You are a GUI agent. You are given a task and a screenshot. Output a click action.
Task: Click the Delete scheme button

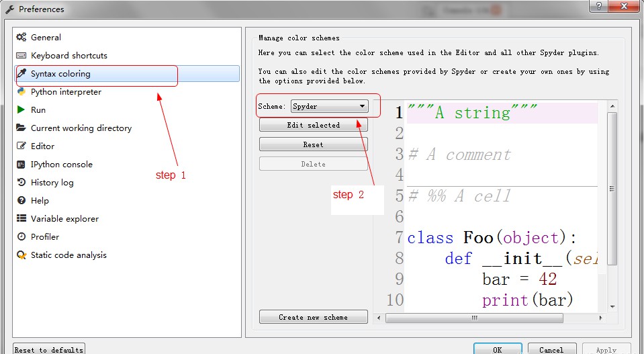(x=314, y=164)
